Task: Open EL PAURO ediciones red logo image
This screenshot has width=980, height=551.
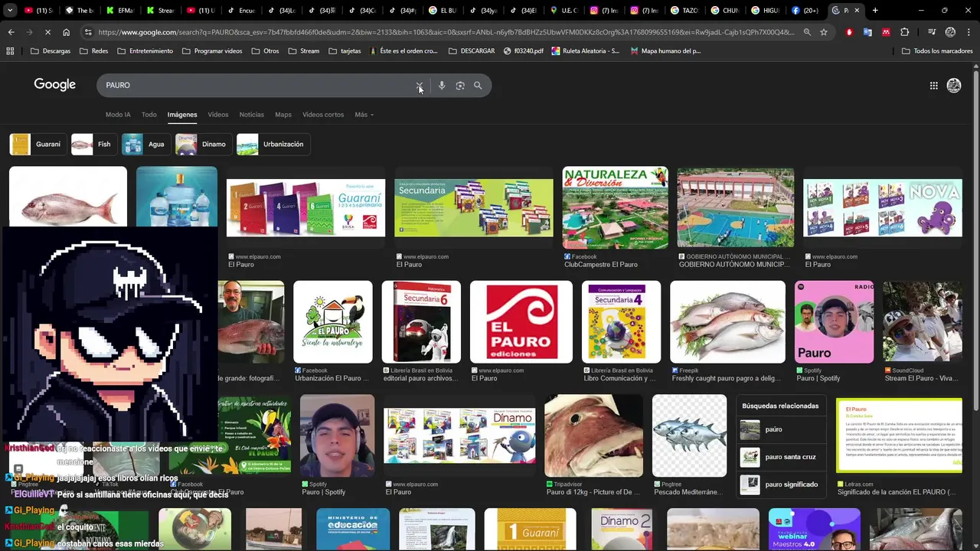Action: click(x=521, y=321)
